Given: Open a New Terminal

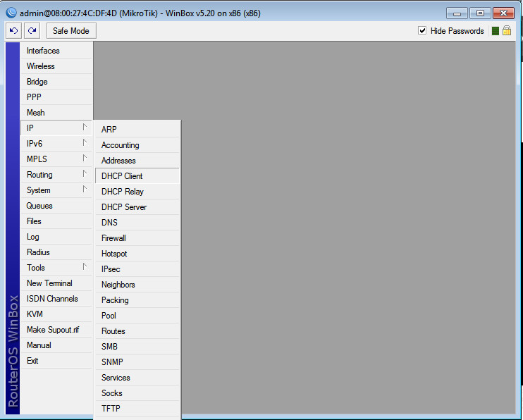Looking at the screenshot, I should click(56, 283).
